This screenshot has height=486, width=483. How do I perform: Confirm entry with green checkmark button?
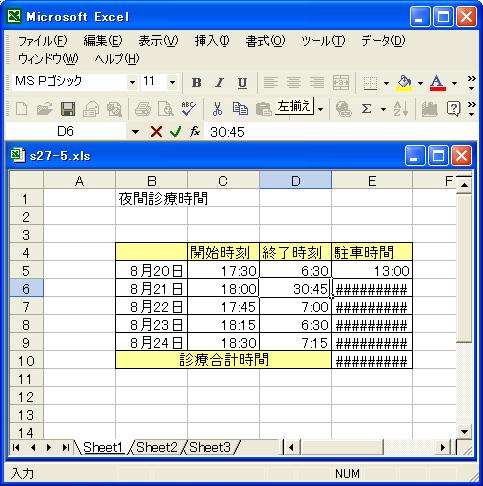tap(175, 132)
